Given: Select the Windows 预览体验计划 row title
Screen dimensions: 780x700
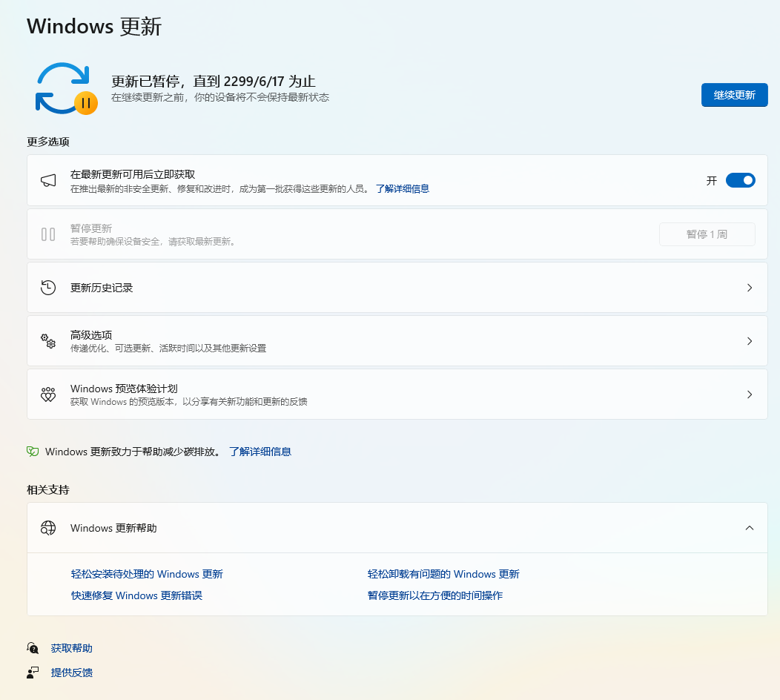Looking at the screenshot, I should coord(124,389).
